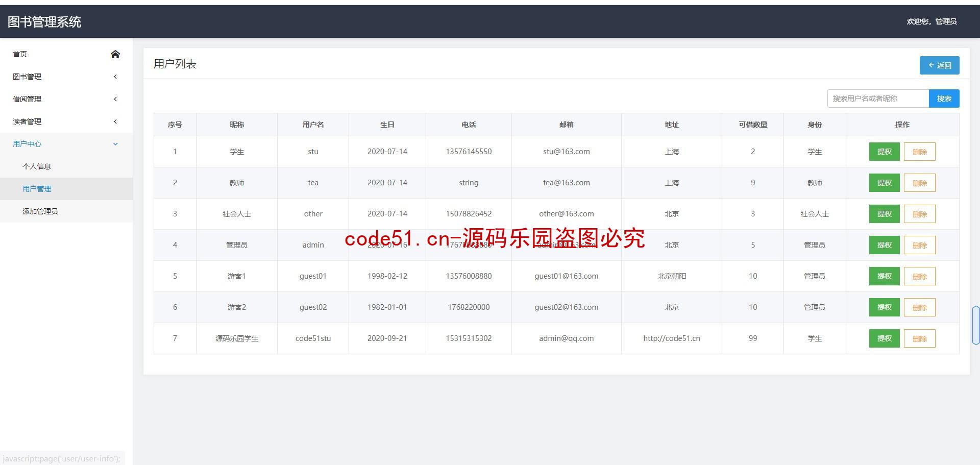
Task: Click the 社会人士 nickname cell
Action: pyautogui.click(x=237, y=214)
